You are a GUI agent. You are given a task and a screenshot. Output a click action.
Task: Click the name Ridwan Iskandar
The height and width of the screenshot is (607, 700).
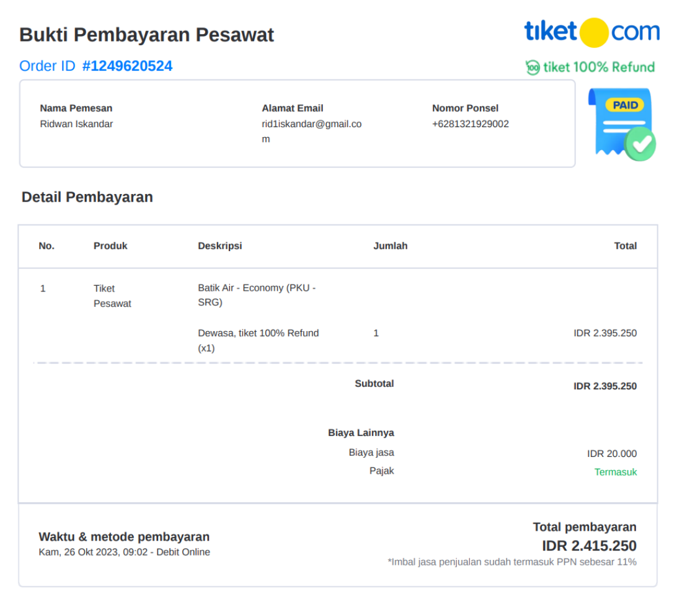(x=76, y=124)
